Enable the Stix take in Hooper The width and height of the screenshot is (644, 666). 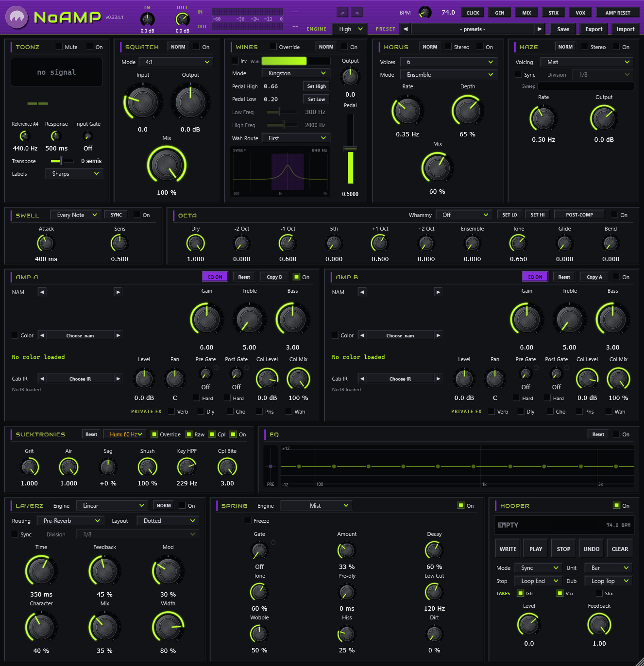[599, 593]
